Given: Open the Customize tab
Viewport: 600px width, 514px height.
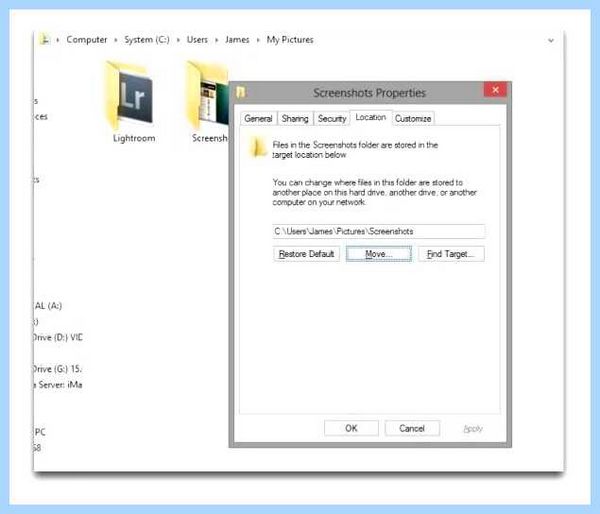Looking at the screenshot, I should [413, 119].
